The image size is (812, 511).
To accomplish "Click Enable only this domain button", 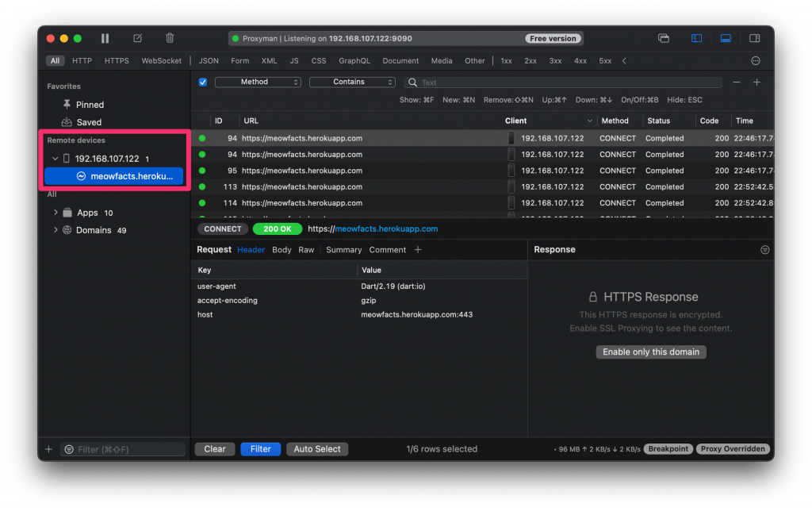I will (x=651, y=352).
